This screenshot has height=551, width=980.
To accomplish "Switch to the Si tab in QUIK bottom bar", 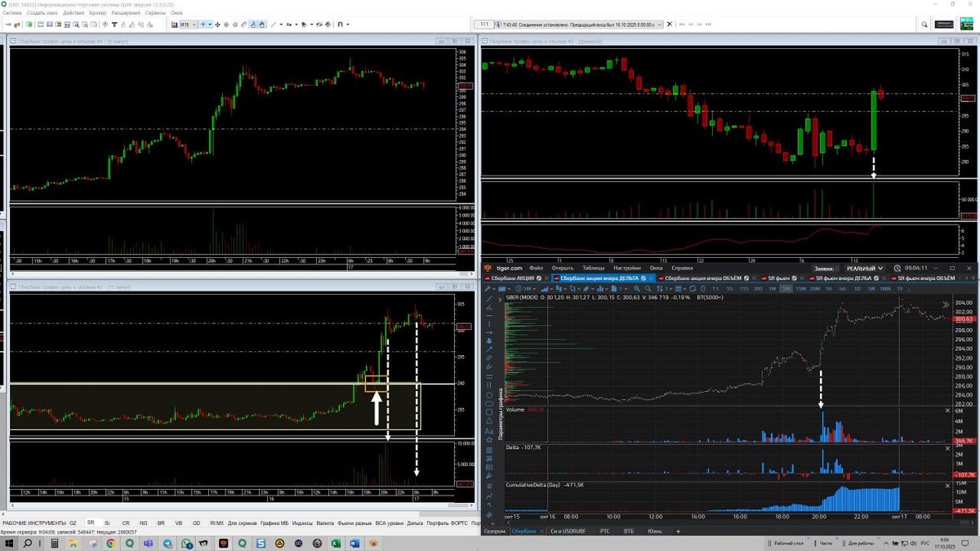I will coord(107,522).
